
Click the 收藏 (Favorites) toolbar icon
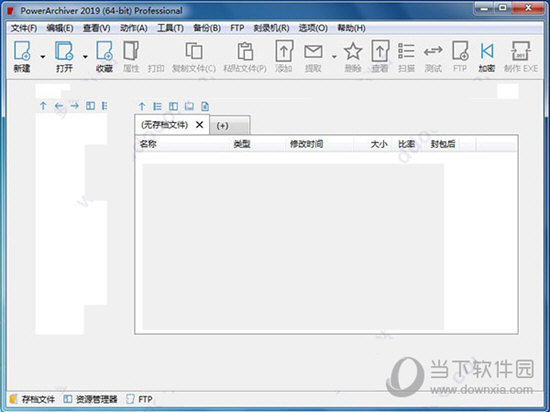105,51
